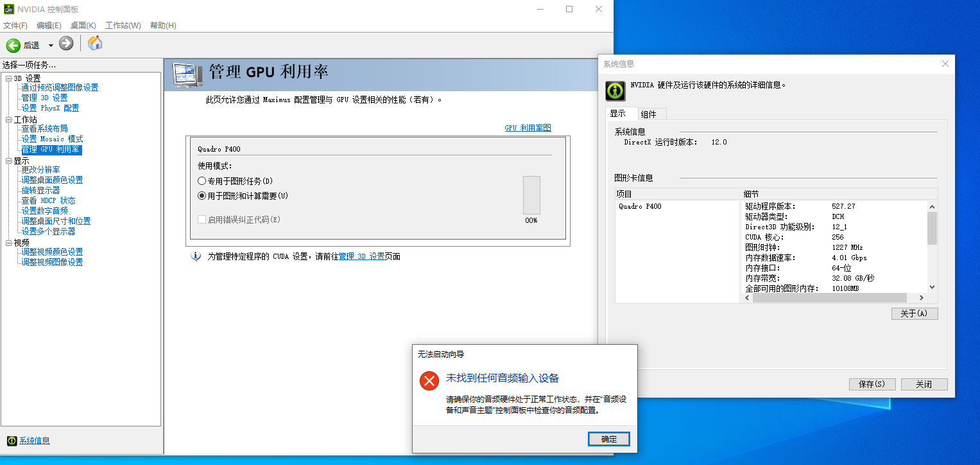
Task: Click the red error icon in dialog
Action: (x=429, y=380)
